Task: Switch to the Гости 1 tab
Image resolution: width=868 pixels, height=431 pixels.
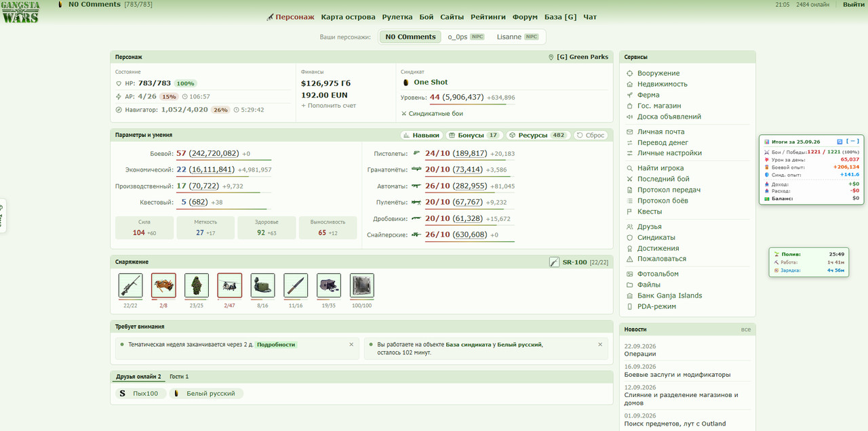Action: [179, 376]
